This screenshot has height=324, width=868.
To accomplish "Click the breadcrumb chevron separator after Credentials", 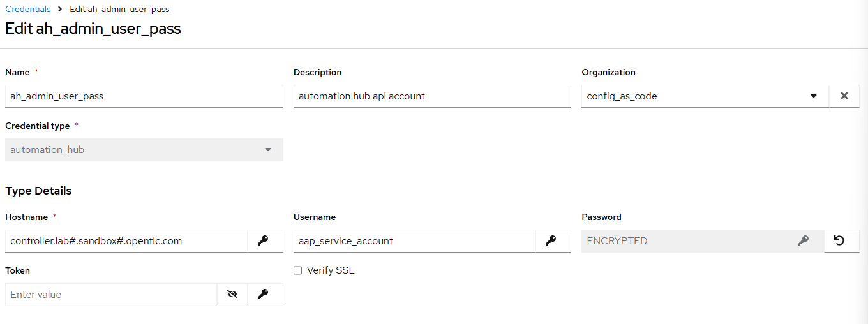I will click(60, 10).
